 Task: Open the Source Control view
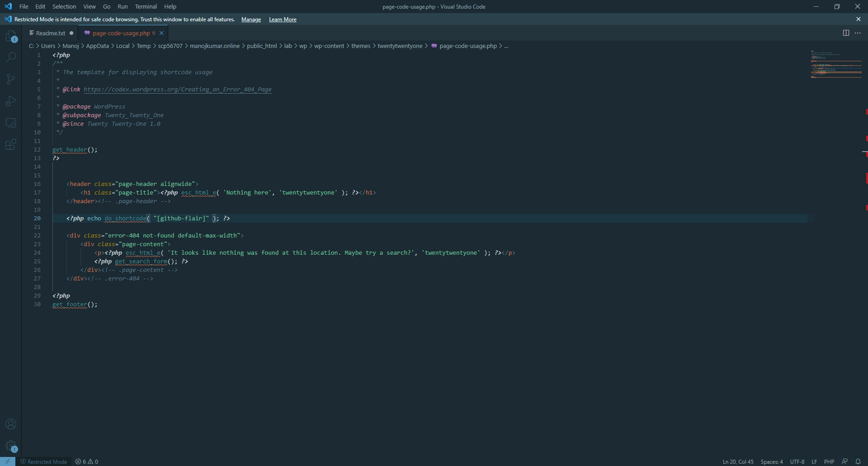(x=11, y=79)
